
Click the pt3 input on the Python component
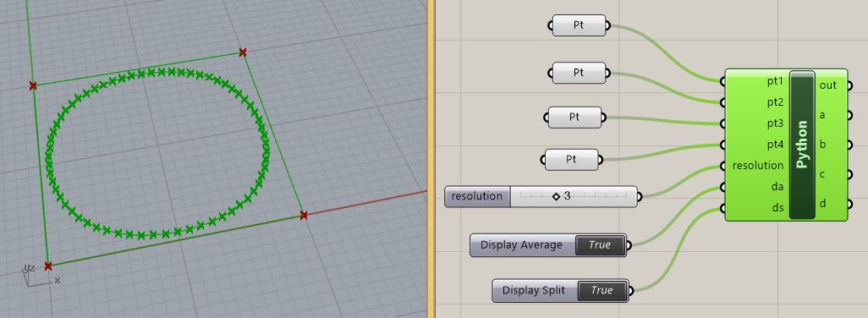(775, 123)
